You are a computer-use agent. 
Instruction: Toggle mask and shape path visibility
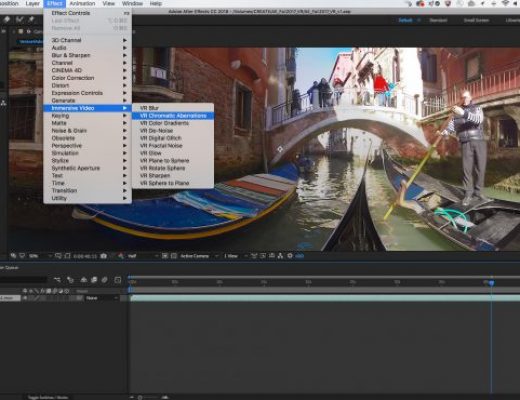(67, 256)
